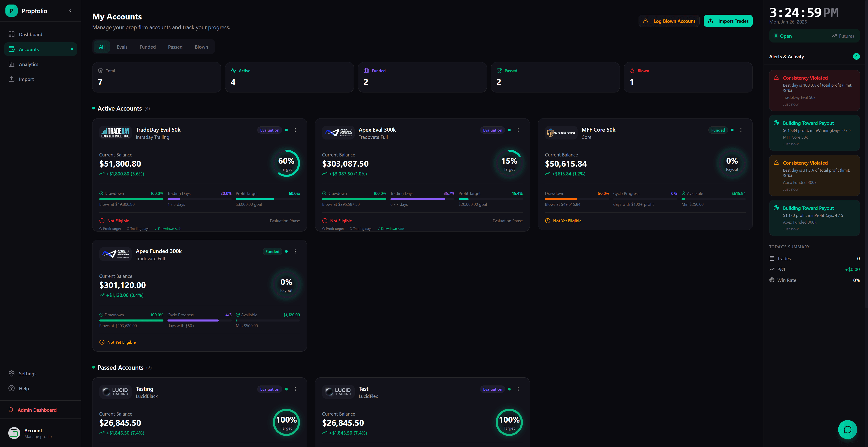Click the Propfolio logo icon

(x=12, y=11)
